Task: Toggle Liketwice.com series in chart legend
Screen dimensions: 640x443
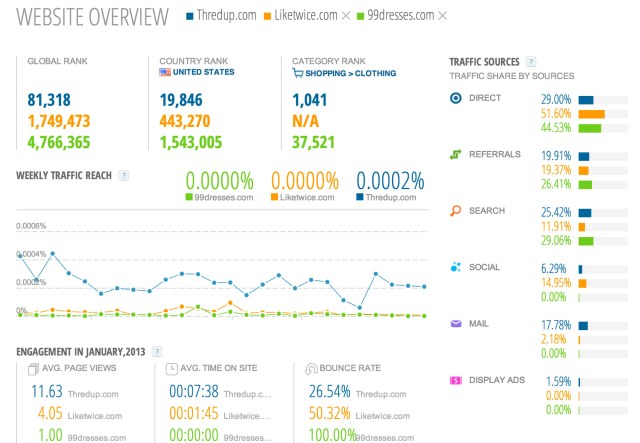Action: 303,198
